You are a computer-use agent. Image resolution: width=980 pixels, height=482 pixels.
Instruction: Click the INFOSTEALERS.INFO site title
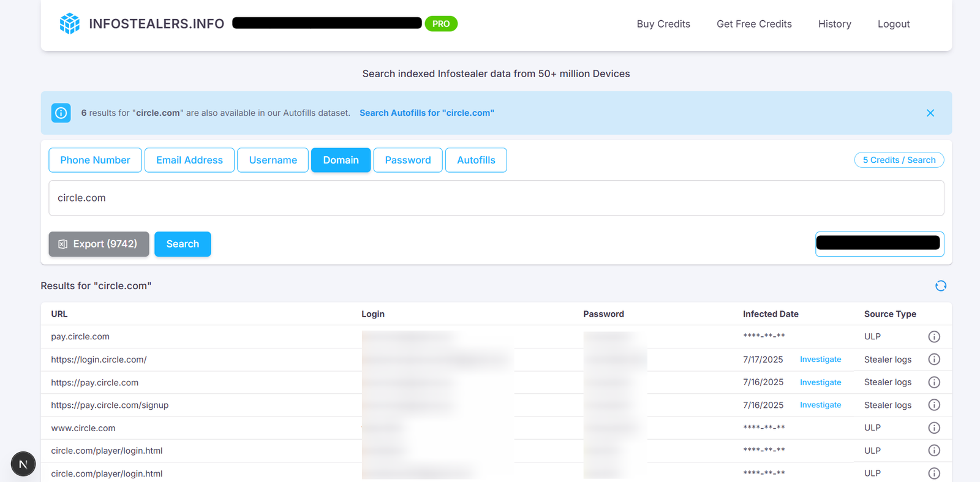(x=157, y=24)
